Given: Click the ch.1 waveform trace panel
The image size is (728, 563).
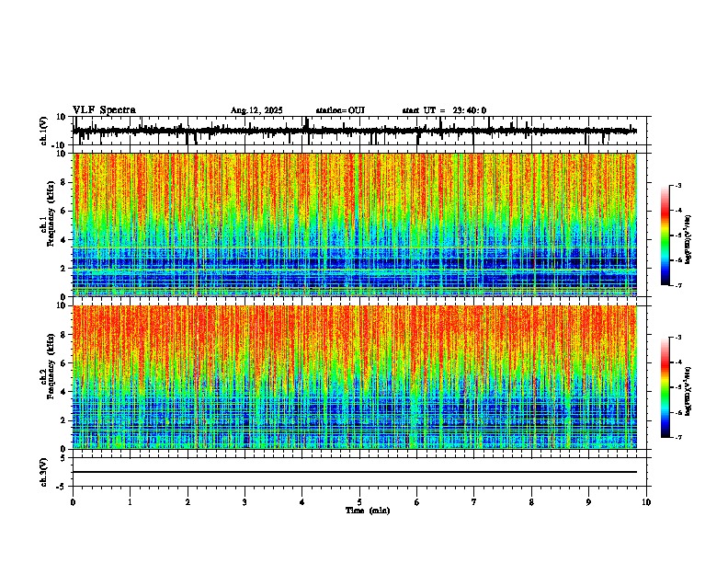Looking at the screenshot, I should pos(359,131).
